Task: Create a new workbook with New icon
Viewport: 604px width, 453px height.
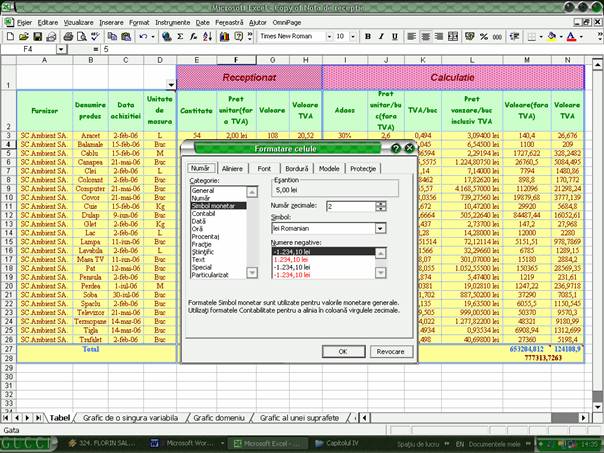Action: coord(10,37)
